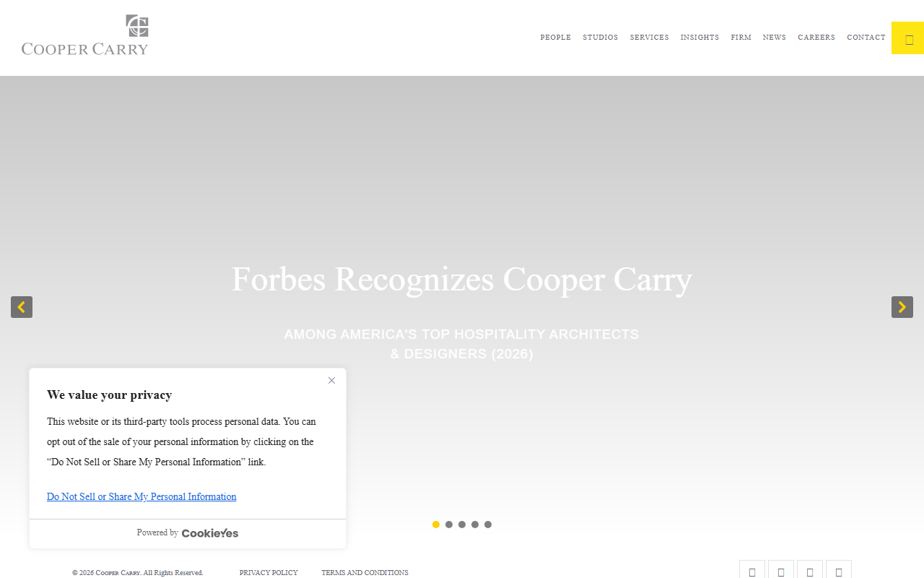Open the Privacy Policy footer link
Image resolution: width=924 pixels, height=578 pixels.
point(269,572)
